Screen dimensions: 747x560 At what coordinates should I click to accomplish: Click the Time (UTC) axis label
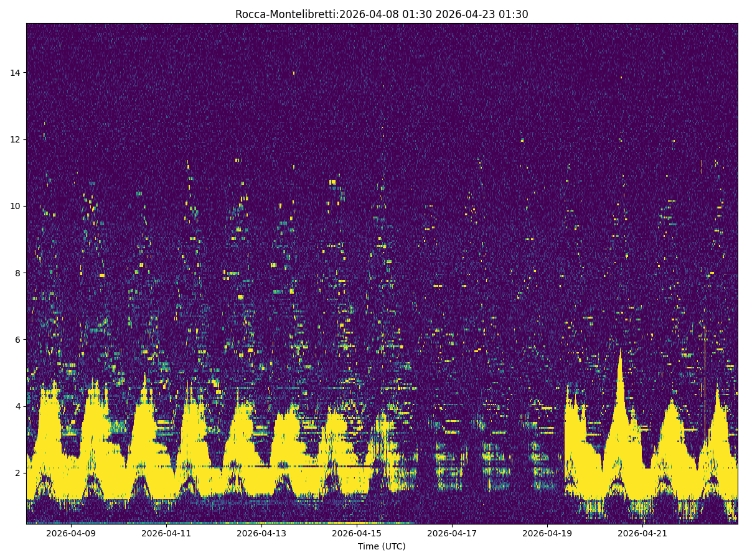[x=382, y=546]
